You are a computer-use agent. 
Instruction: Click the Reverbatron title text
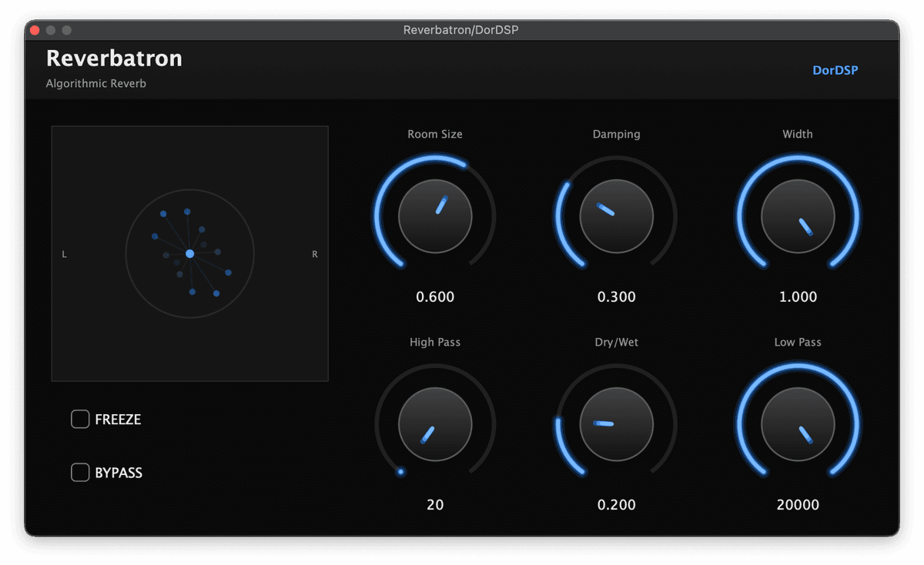click(114, 58)
